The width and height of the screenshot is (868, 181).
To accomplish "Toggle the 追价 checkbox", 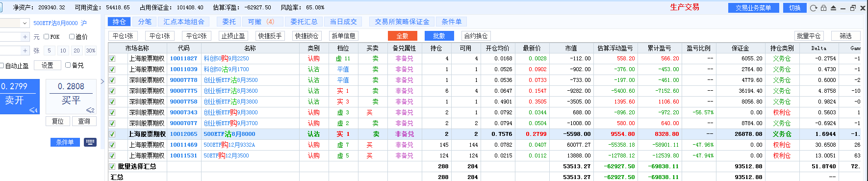I will tap(72, 37).
